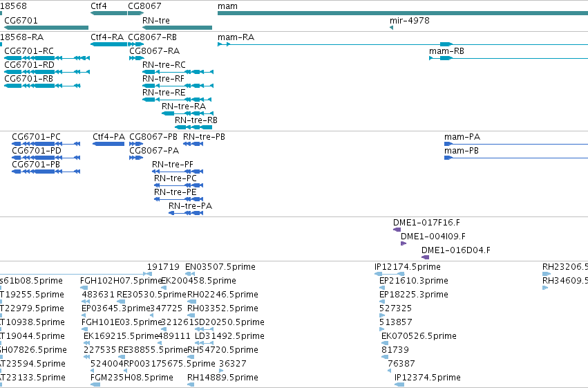This screenshot has width=588, height=388.
Task: Click the mir-4978 miRNA marker
Action: click(x=391, y=28)
